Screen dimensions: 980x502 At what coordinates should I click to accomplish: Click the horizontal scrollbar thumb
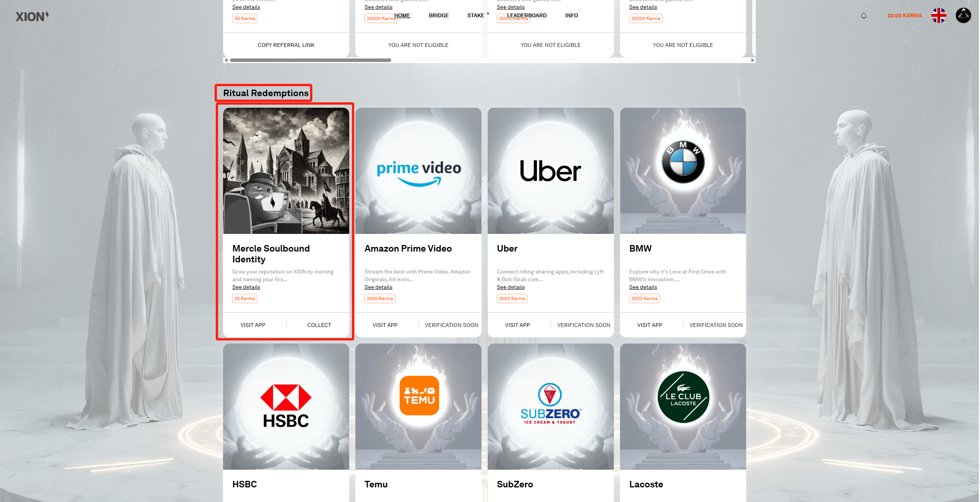pyautogui.click(x=310, y=60)
